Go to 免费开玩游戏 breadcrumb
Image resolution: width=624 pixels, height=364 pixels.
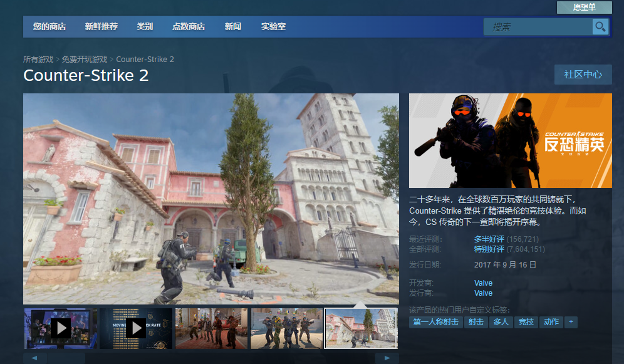[x=85, y=60]
